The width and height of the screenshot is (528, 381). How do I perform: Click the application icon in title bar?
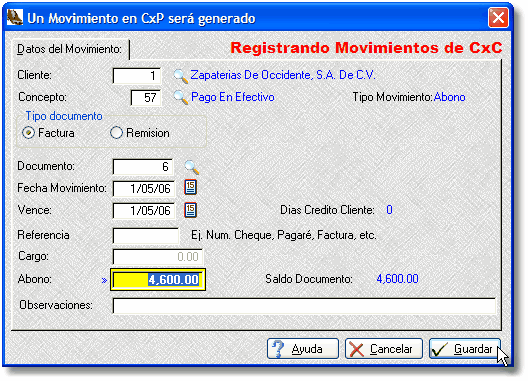[x=14, y=17]
